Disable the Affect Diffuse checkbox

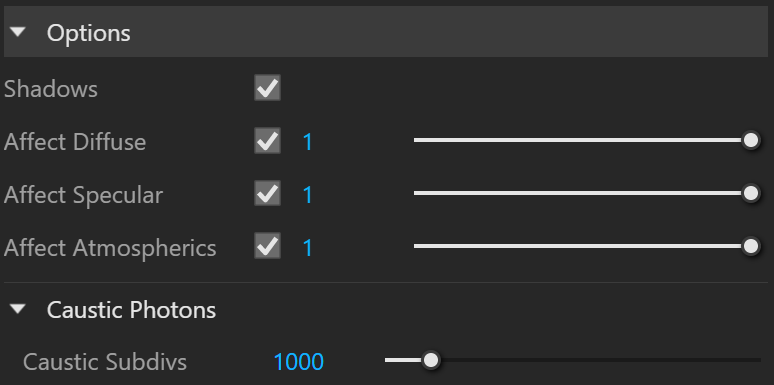click(x=268, y=141)
